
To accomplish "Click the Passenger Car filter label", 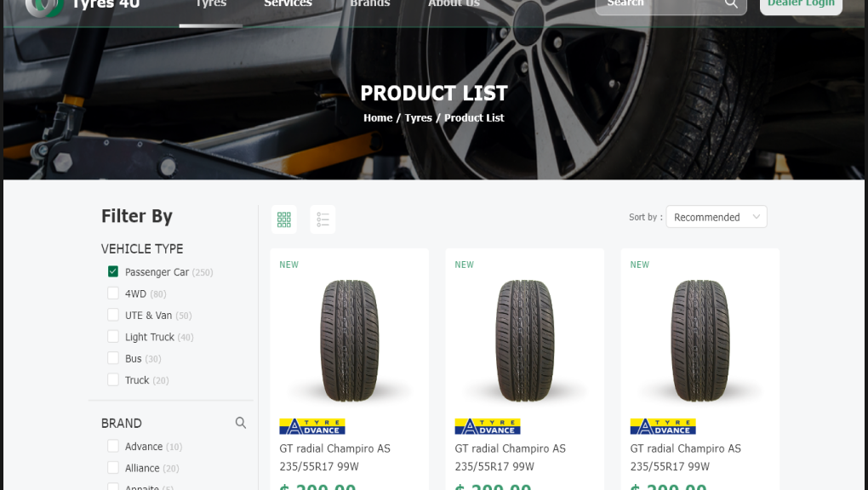I will [157, 272].
